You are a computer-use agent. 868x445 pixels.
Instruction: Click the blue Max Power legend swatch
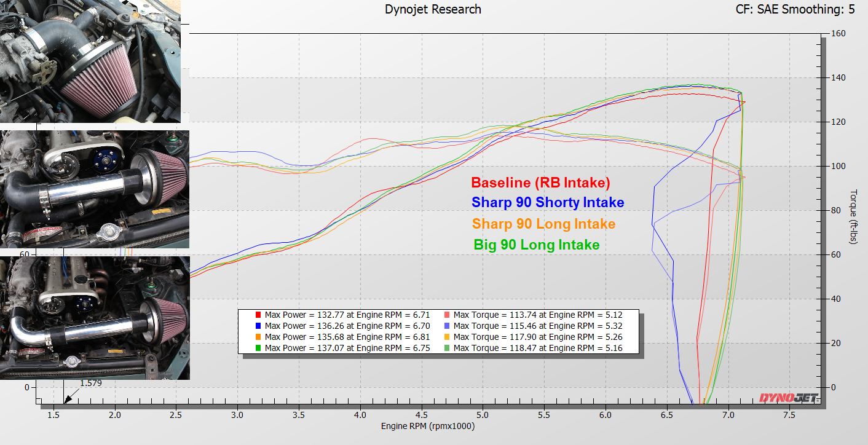click(x=258, y=326)
